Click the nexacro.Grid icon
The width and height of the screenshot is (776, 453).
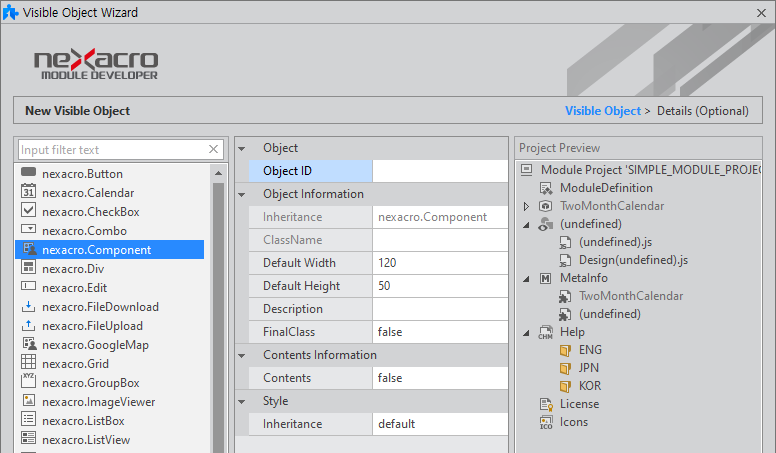(x=28, y=364)
